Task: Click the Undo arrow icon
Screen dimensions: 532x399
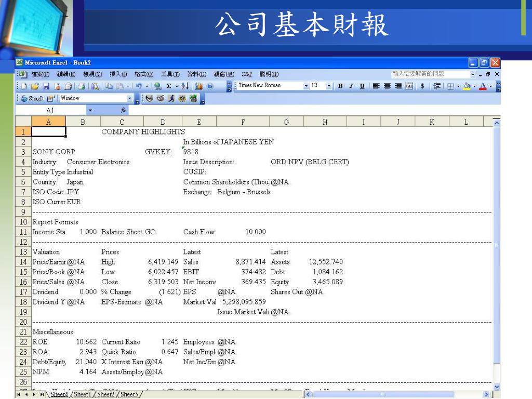Action: click(x=139, y=86)
